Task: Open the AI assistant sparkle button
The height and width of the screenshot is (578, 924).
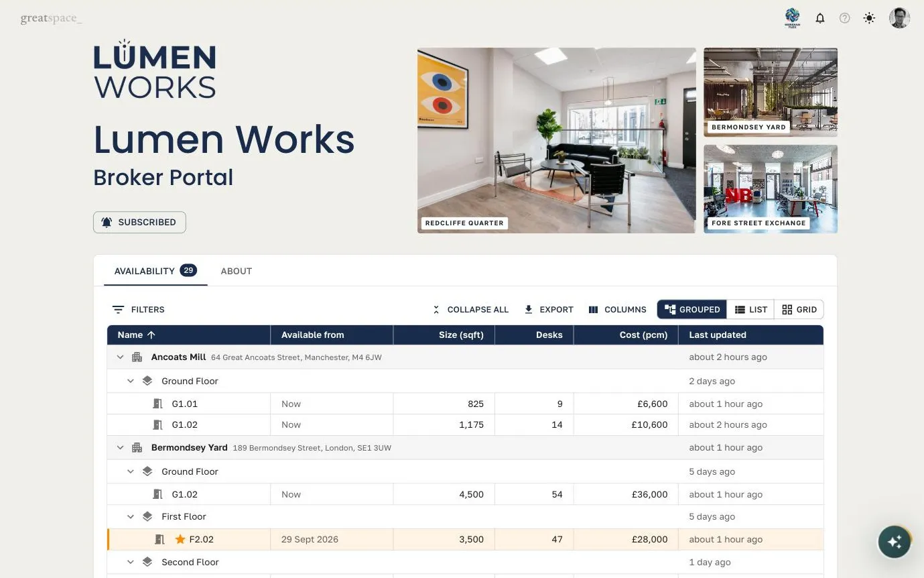Action: pyautogui.click(x=895, y=542)
